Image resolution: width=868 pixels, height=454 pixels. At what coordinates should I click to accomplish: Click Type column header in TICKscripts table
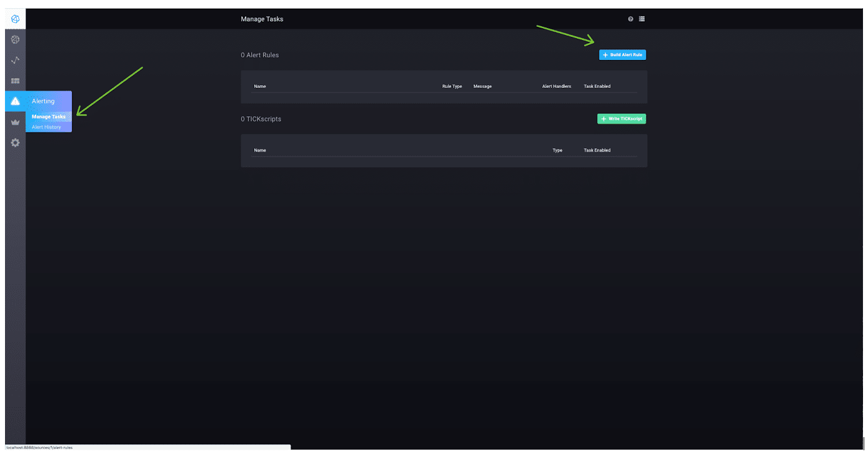tap(557, 151)
